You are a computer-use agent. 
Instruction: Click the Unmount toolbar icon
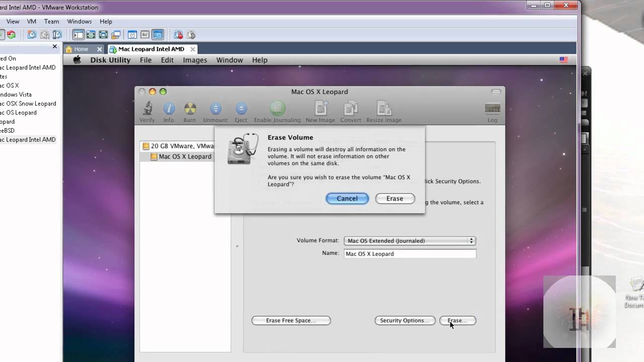point(215,108)
